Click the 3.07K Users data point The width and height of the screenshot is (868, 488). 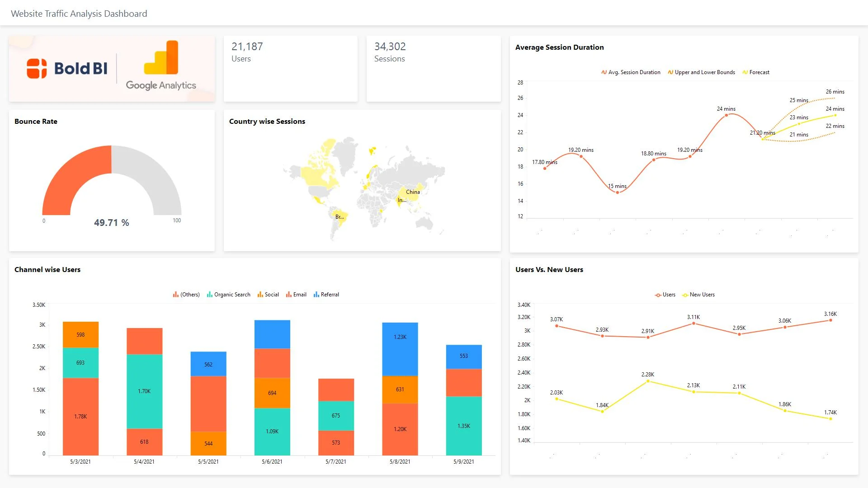pyautogui.click(x=557, y=326)
